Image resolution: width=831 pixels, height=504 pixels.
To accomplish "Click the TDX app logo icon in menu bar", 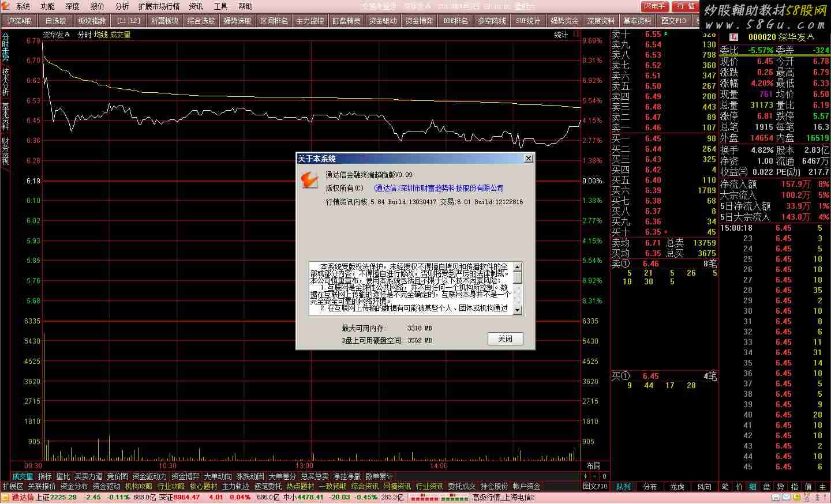I will click(x=7, y=6).
